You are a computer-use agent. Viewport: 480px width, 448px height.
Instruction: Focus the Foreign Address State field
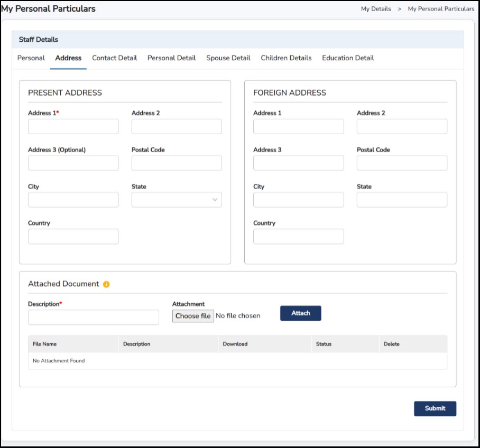click(x=402, y=200)
